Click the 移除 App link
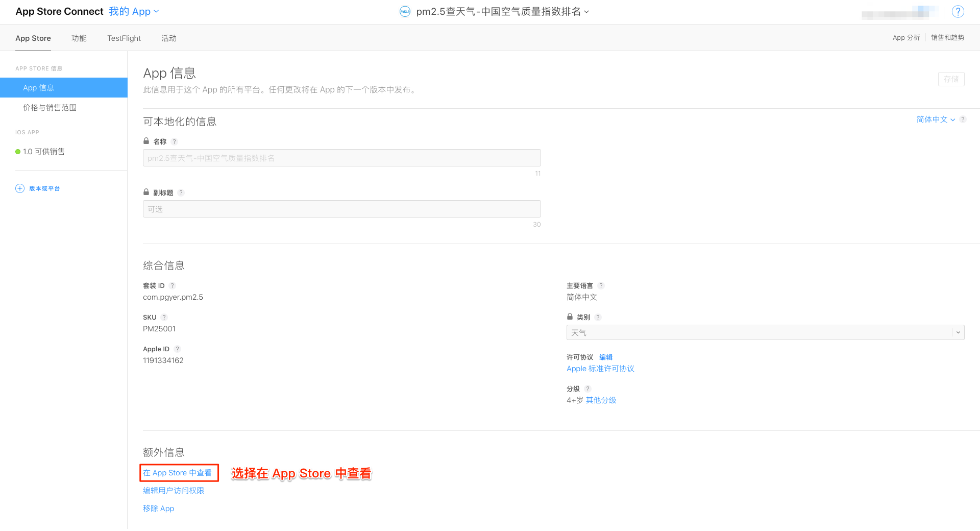 click(159, 509)
